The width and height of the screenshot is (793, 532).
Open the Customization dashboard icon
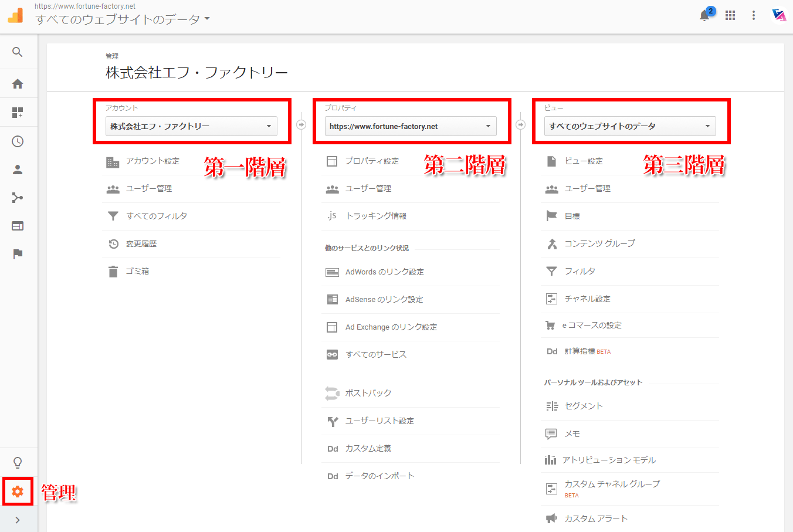[x=18, y=113]
